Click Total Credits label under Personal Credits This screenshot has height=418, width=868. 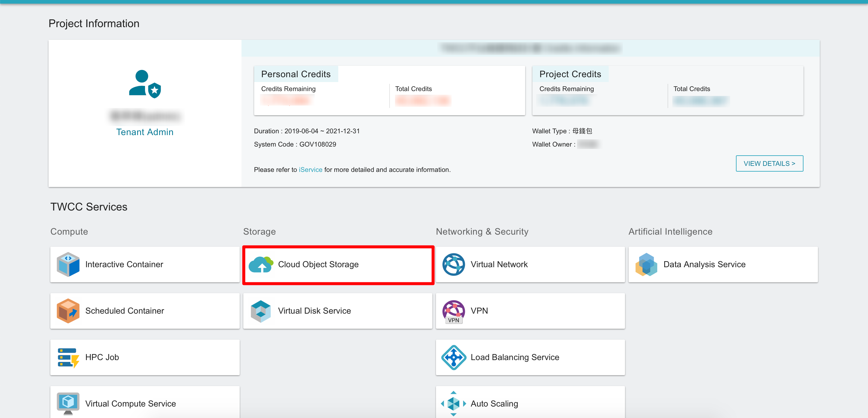413,89
